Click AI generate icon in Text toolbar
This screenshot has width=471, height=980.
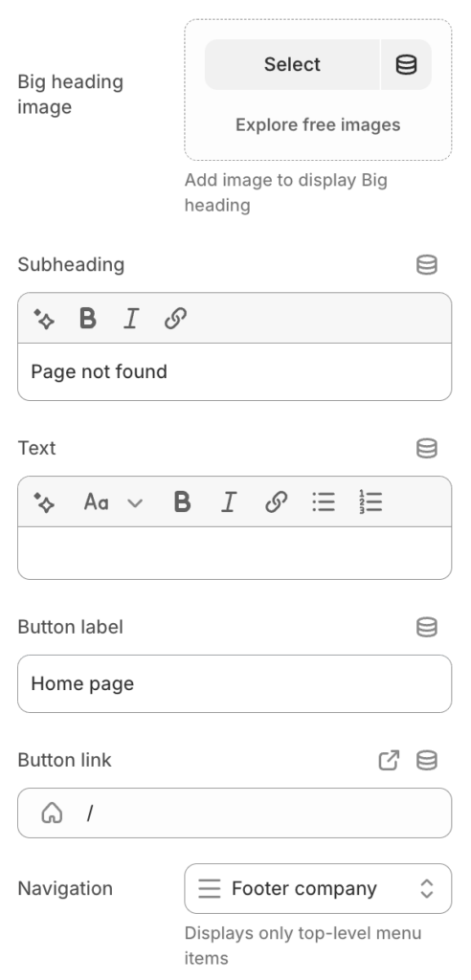pos(44,501)
